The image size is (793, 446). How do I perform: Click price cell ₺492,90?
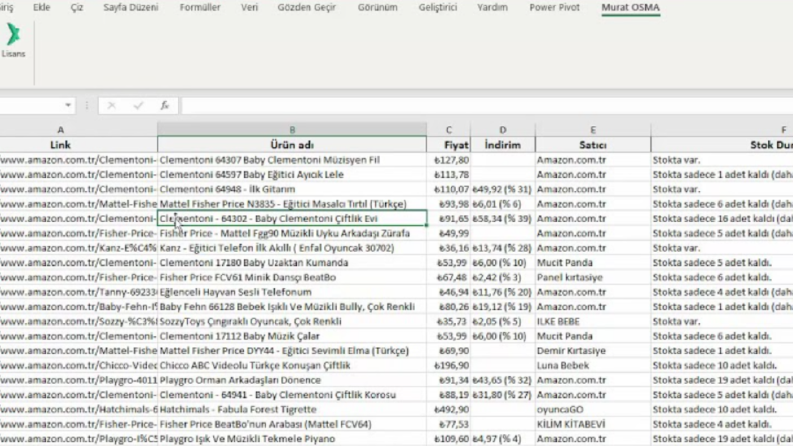(x=449, y=409)
